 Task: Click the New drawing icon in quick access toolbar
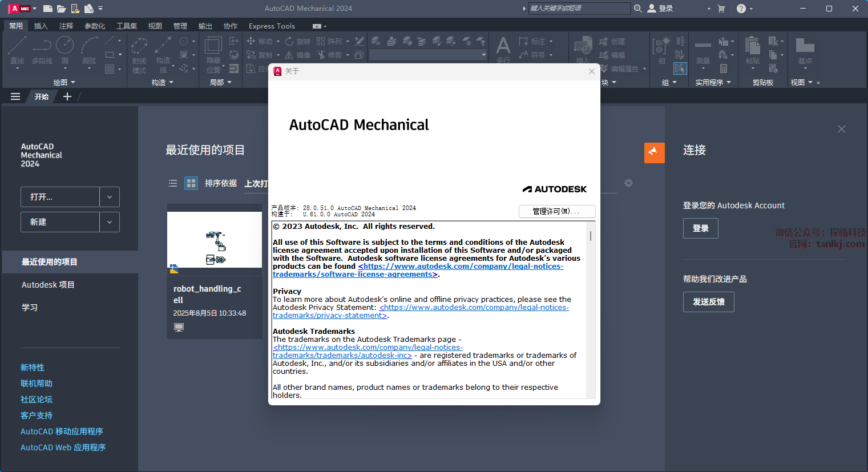48,9
